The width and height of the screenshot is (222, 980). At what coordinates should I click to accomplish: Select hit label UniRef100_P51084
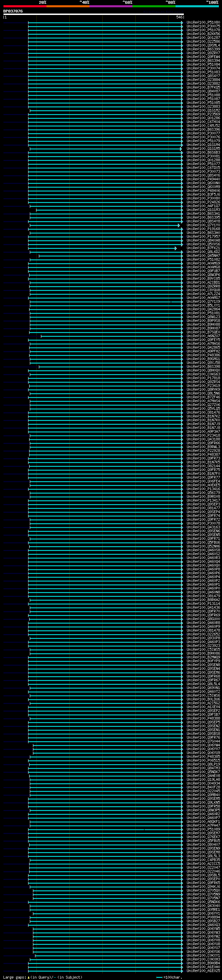pyautogui.click(x=203, y=64)
